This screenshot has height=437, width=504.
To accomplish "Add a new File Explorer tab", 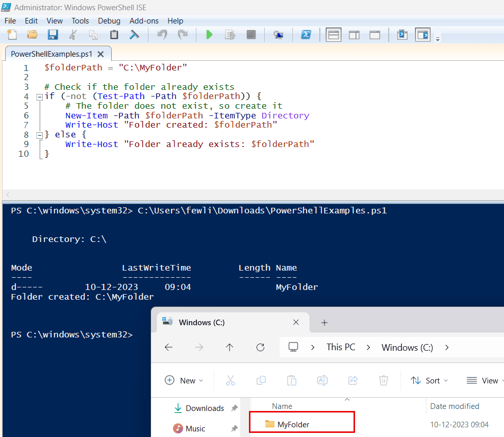I will click(324, 323).
